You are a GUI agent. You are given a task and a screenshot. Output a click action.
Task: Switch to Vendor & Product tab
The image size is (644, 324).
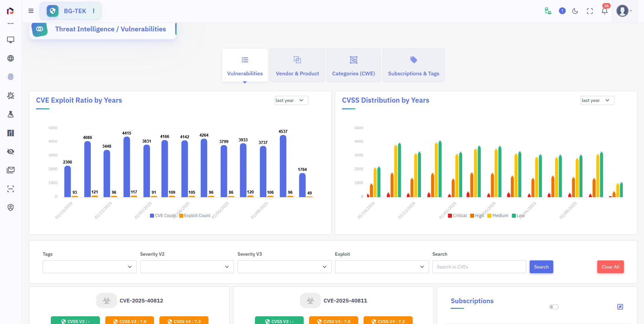coord(297,65)
